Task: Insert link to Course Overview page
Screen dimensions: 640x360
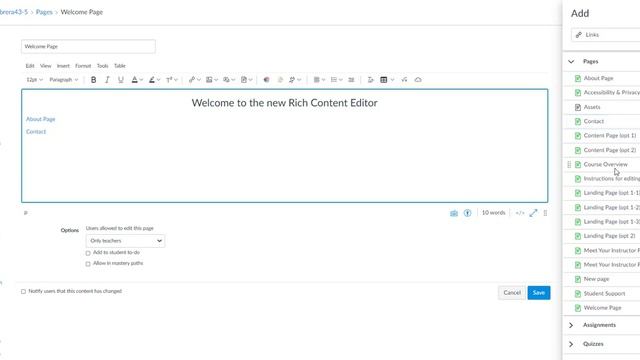Action: point(606,164)
